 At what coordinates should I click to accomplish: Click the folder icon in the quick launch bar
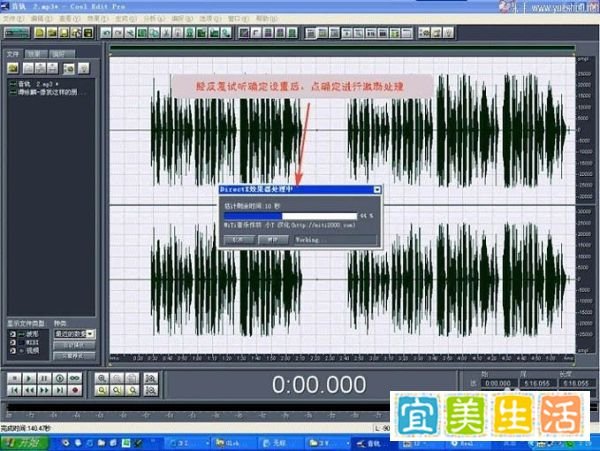pos(101,443)
